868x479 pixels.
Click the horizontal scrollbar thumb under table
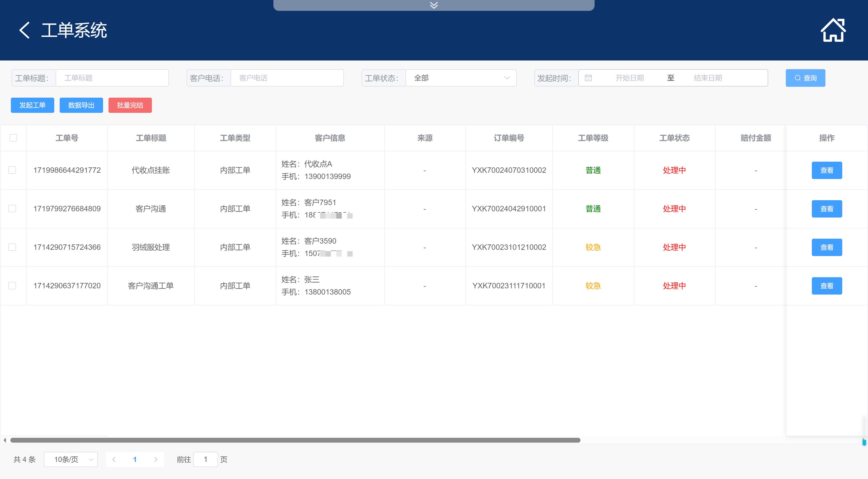tap(295, 440)
